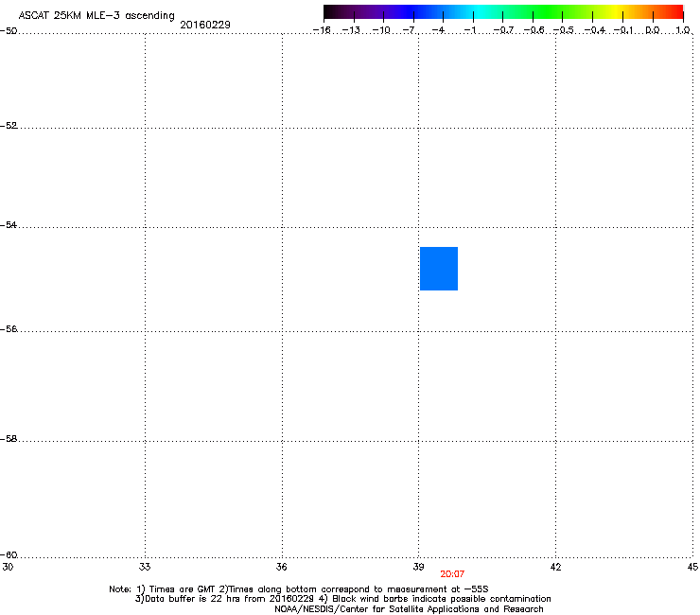Click the latitude label -58
Image resolution: width=700 pixels, height=615 pixels.
pyautogui.click(x=9, y=439)
